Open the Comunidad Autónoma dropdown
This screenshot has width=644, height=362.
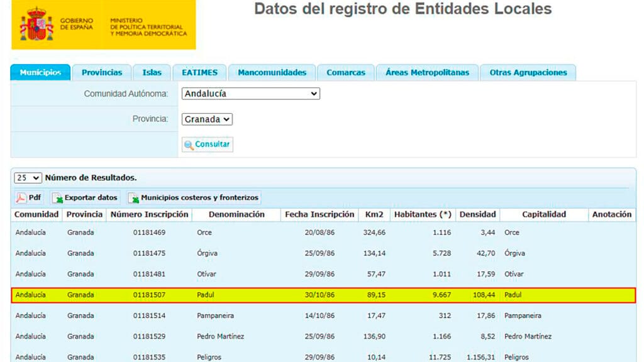coord(250,93)
